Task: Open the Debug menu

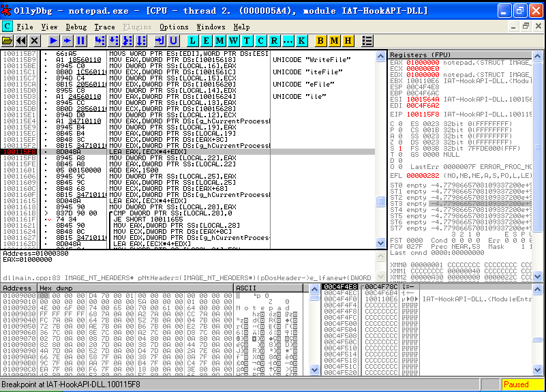Action: [x=76, y=27]
